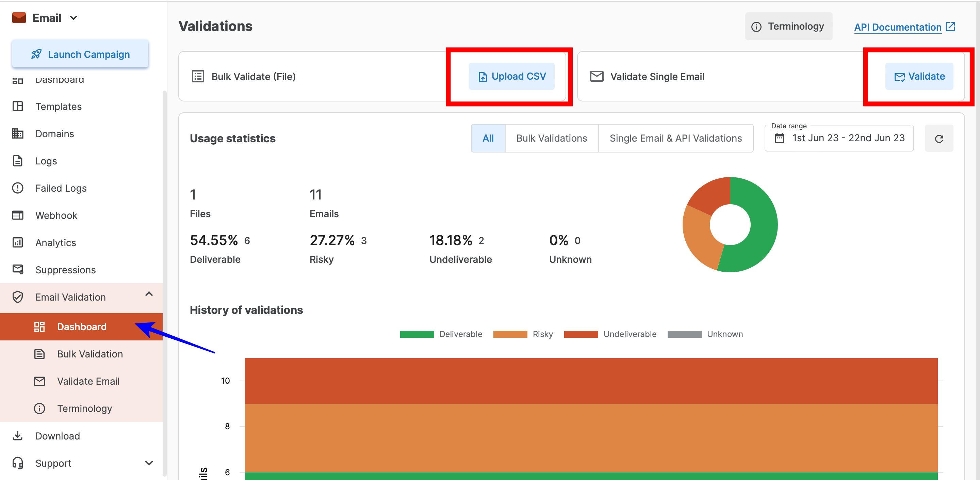Open Failed Logs in the sidebar
980x480 pixels.
(81, 188)
